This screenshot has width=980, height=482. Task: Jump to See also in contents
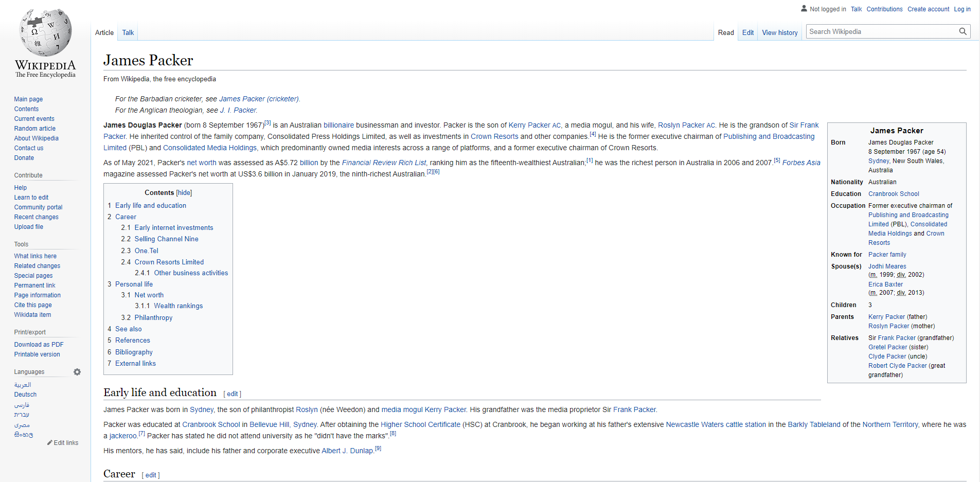[128, 329]
